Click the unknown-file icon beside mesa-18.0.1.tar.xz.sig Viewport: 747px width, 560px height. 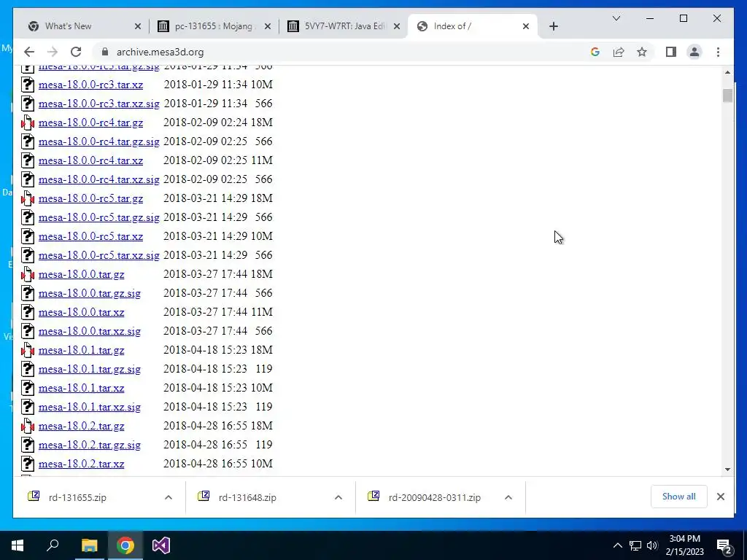click(28, 407)
